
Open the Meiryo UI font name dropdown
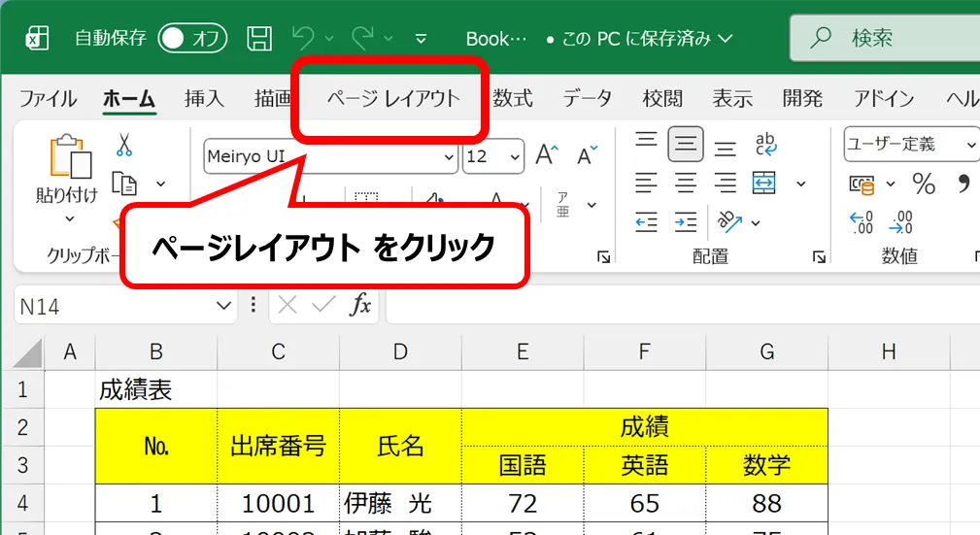point(449,156)
